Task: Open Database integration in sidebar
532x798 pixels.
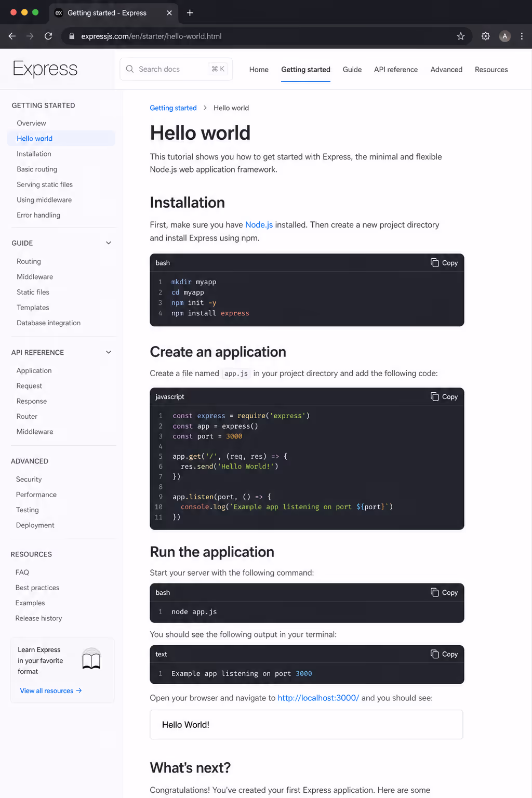Action: coord(48,323)
